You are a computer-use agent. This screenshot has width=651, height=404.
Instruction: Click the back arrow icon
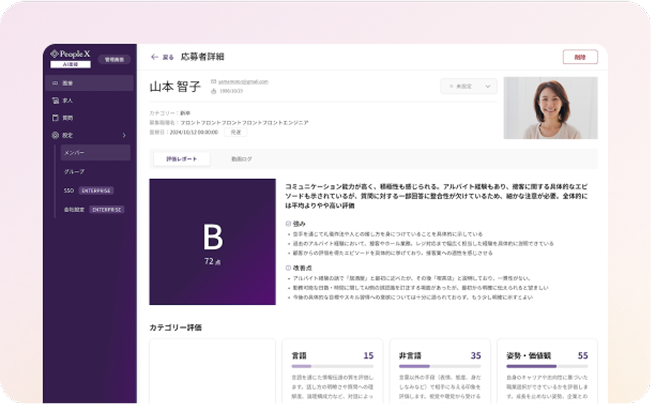pos(154,57)
